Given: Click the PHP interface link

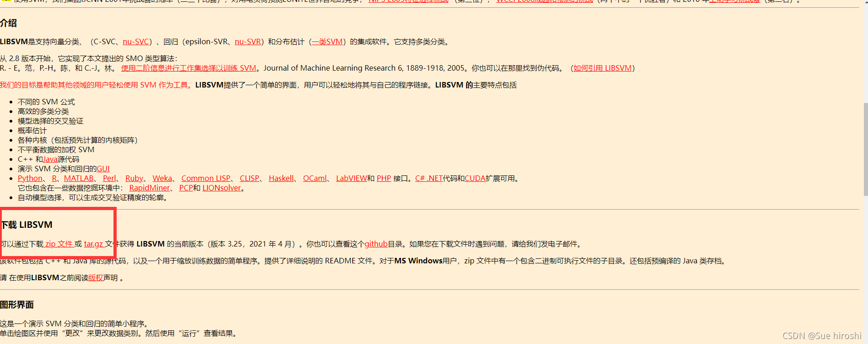Looking at the screenshot, I should click(x=384, y=179).
